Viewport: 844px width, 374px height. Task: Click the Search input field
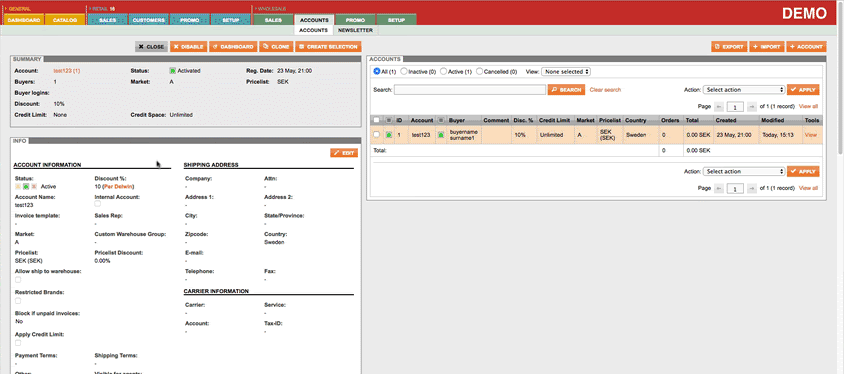pos(470,90)
